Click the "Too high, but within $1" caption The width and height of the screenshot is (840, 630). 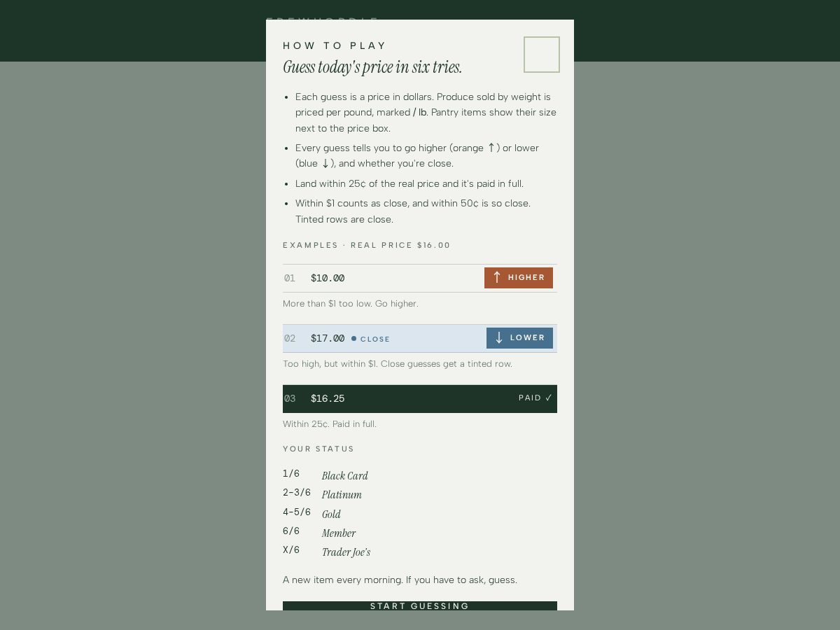click(398, 364)
